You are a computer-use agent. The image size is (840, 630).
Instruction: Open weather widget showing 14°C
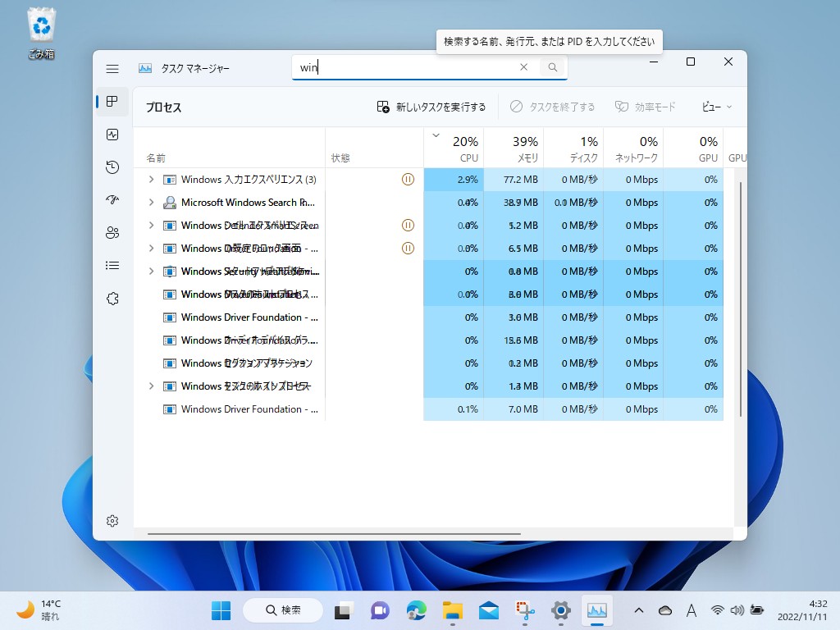(39, 610)
